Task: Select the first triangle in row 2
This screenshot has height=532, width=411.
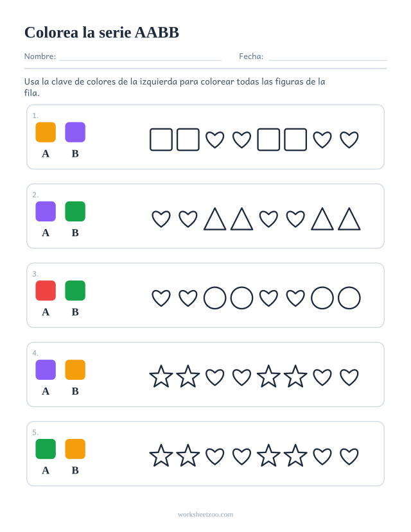Action: [215, 219]
